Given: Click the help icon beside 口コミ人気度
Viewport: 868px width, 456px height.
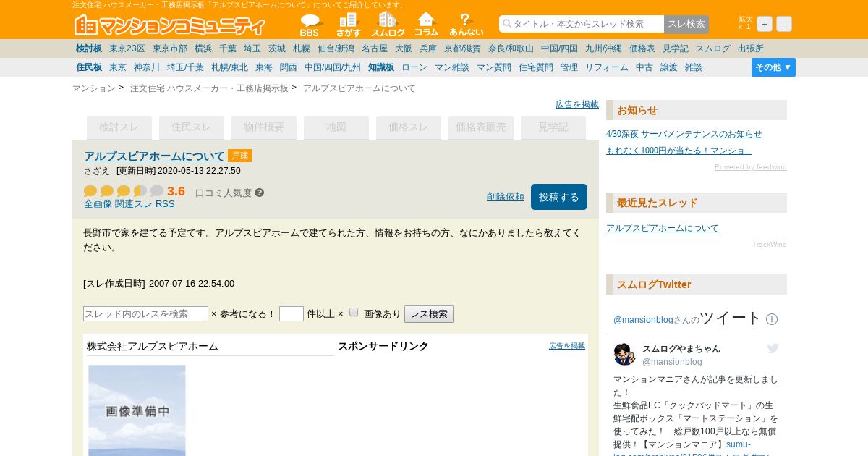Looking at the screenshot, I should 260,193.
